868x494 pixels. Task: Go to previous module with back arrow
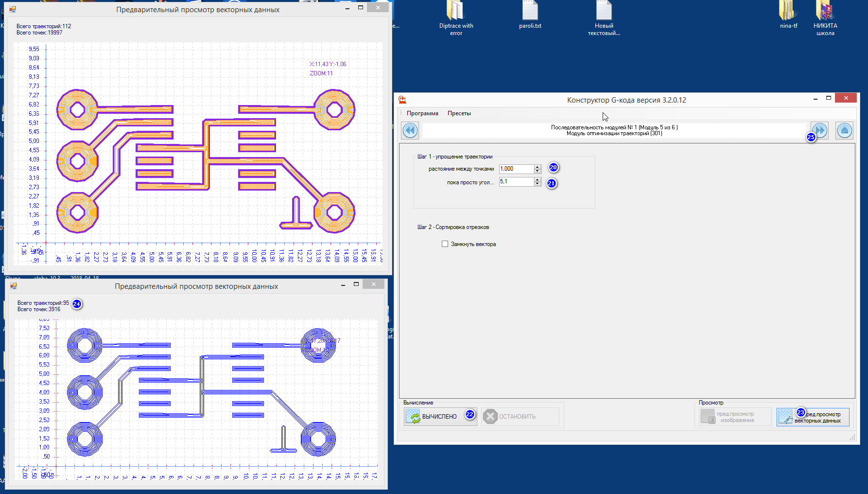pos(410,130)
